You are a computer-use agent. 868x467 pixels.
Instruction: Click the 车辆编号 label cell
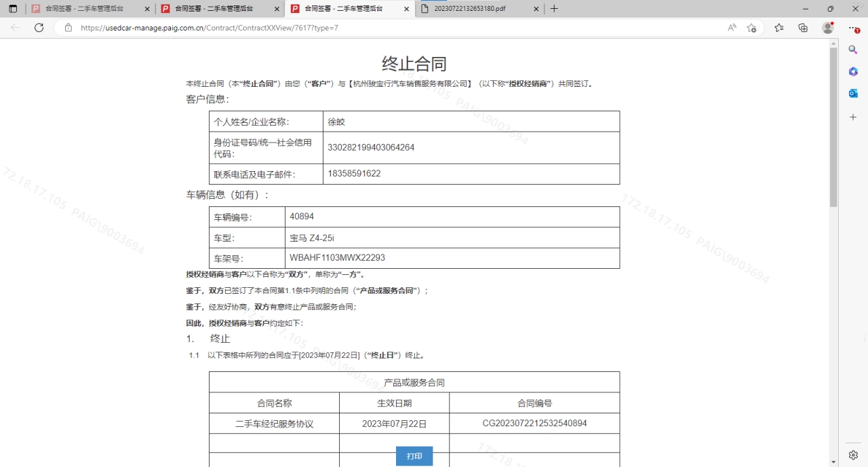[x=247, y=217]
